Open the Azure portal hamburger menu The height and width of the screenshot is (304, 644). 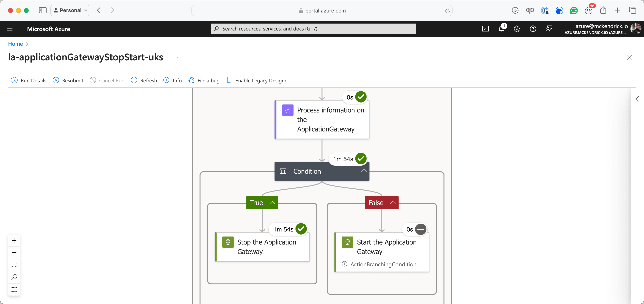point(10,29)
